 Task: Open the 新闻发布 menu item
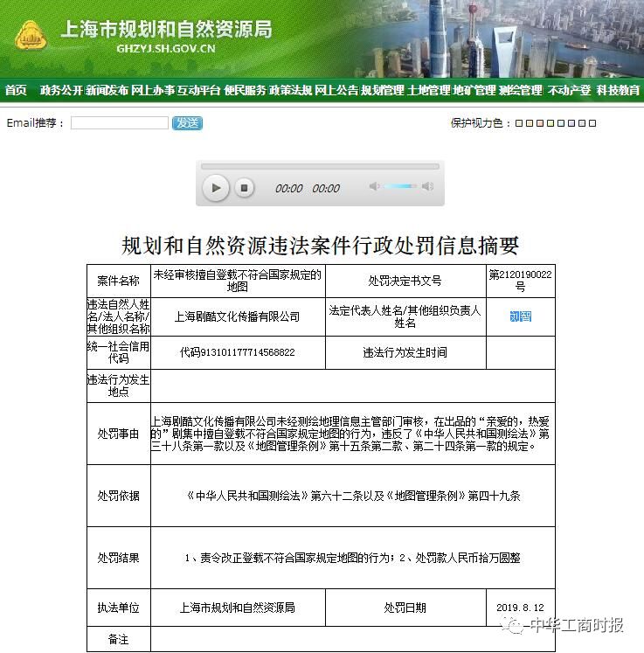[107, 90]
